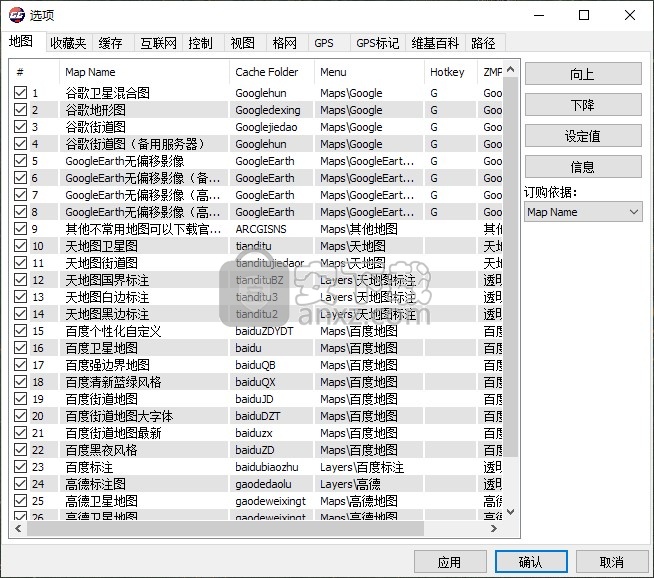Select the 天地图国界标注 map name
Viewport: 654px width, 578px height.
107,280
